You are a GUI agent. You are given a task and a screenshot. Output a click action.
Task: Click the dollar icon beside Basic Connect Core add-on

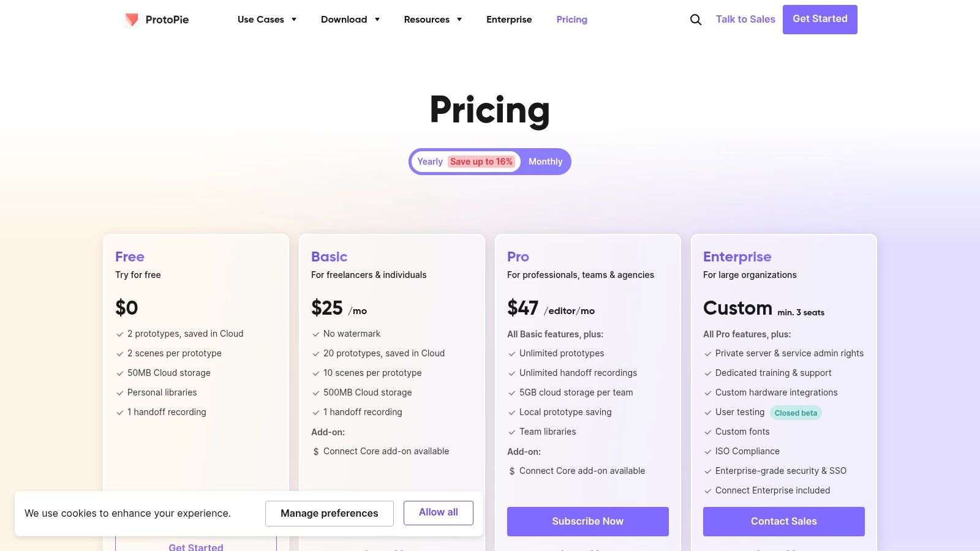(316, 452)
